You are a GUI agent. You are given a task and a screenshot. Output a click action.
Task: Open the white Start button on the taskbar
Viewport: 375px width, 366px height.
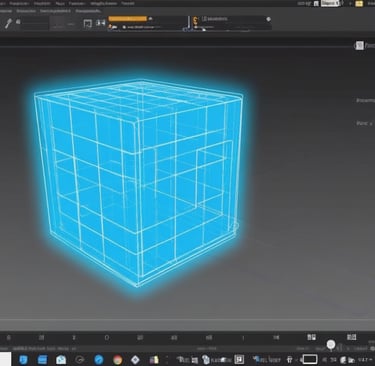click(x=5, y=359)
